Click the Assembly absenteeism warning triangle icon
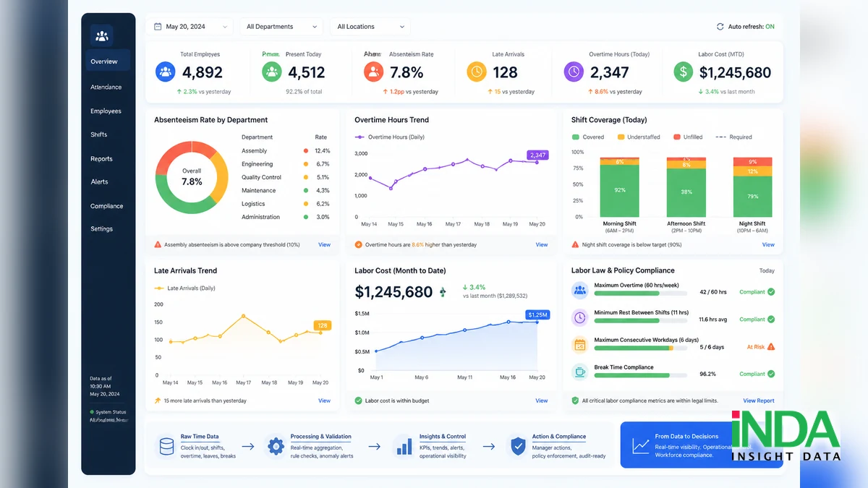Image resolution: width=868 pixels, height=488 pixels. click(x=158, y=244)
